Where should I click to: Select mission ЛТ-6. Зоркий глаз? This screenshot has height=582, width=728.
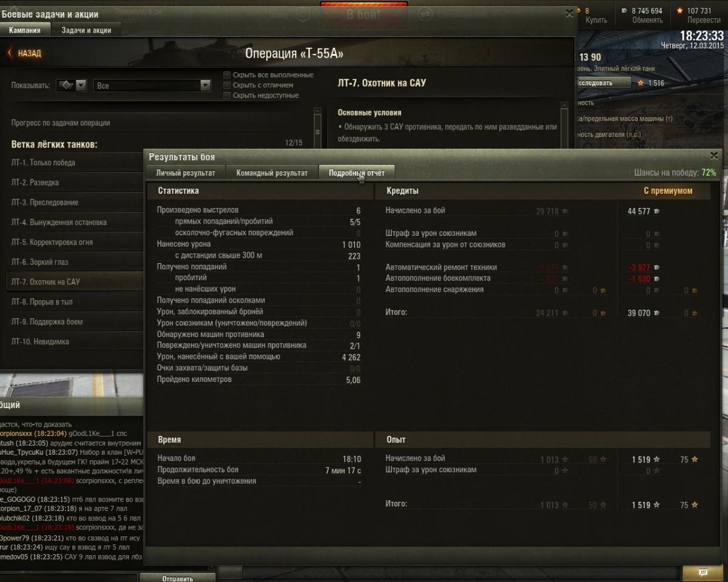pyautogui.click(x=76, y=263)
